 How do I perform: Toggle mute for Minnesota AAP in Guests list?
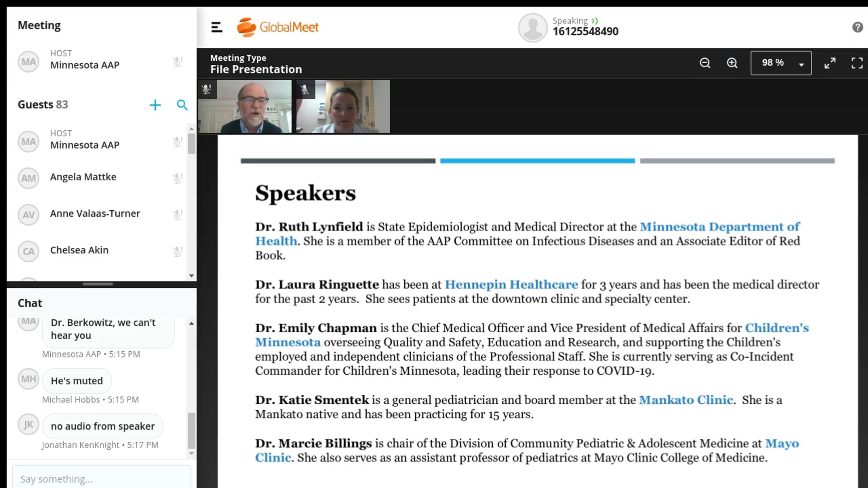177,141
